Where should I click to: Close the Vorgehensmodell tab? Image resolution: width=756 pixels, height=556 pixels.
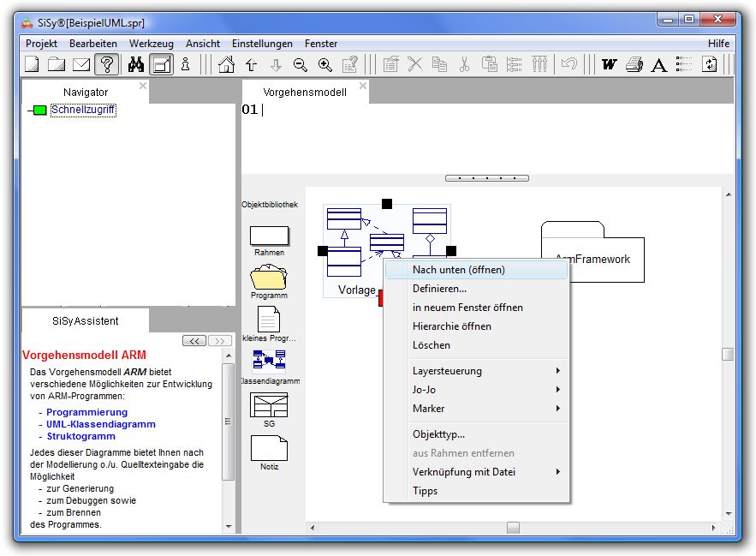[x=362, y=86]
